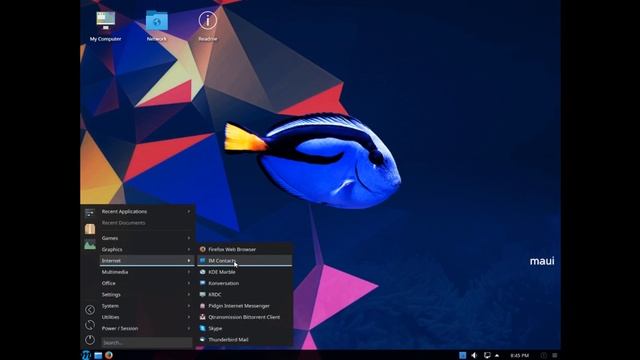
Task: Open the Multimedia category
Action: point(147,272)
